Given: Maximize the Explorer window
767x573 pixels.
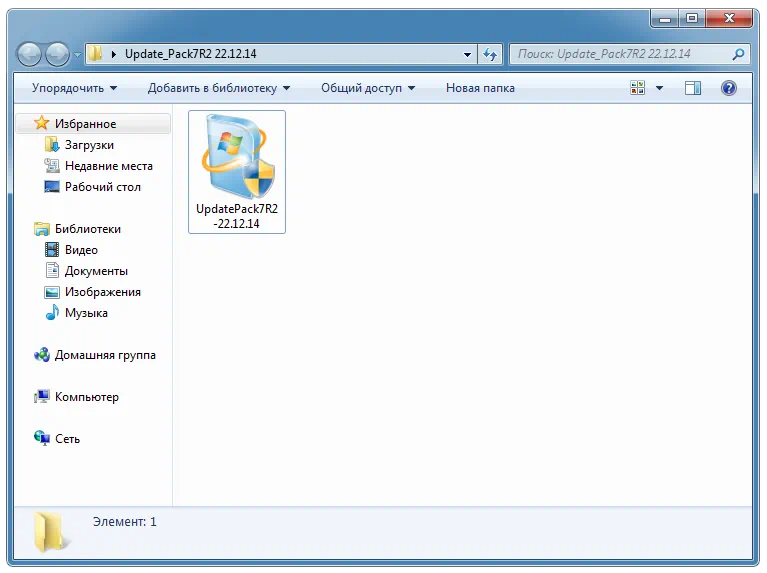Looking at the screenshot, I should 692,19.
